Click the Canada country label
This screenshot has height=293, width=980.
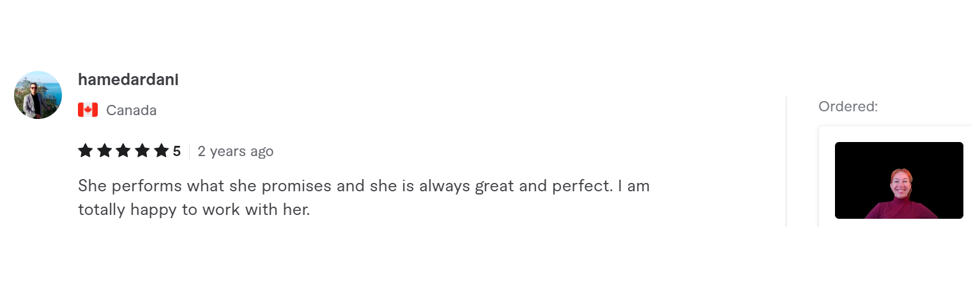[131, 110]
